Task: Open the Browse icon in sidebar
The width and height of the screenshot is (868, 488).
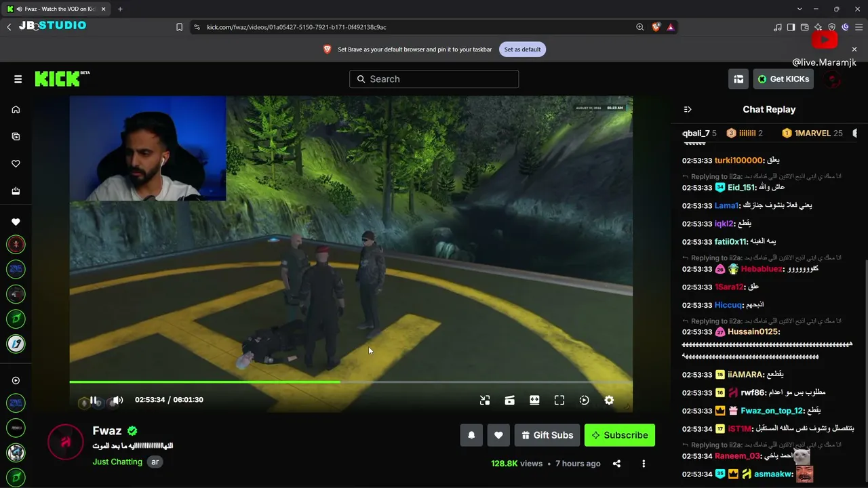Action: 16,137
